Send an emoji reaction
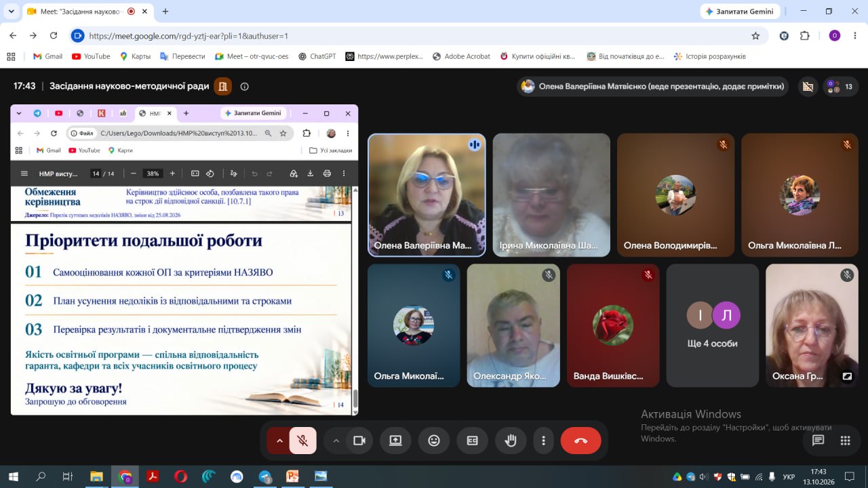Image resolution: width=868 pixels, height=488 pixels. point(434,441)
